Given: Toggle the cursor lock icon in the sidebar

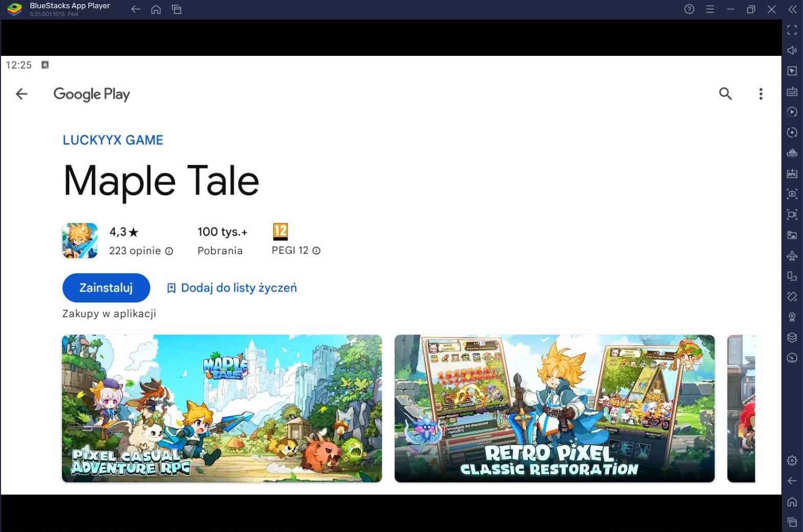Looking at the screenshot, I should pyautogui.click(x=792, y=71).
